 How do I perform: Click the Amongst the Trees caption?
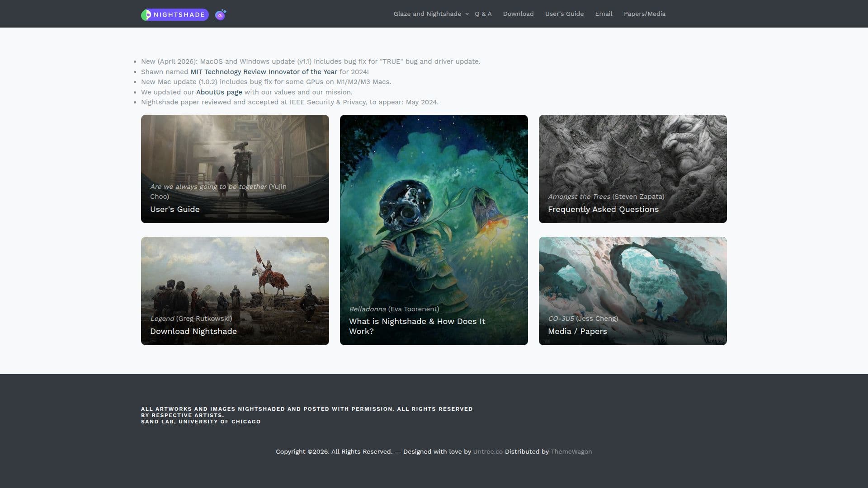606,197
